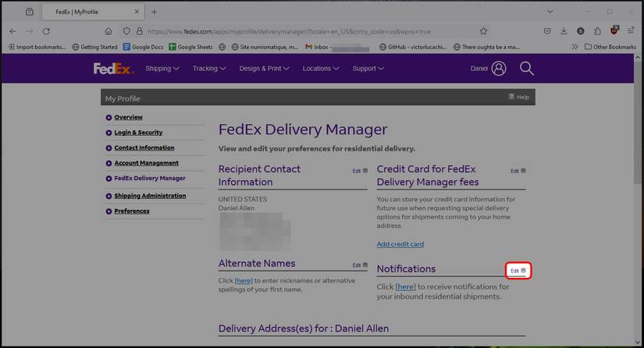Open the Daniel user profile icon
Viewport: 644px width, 348px height.
(x=499, y=69)
